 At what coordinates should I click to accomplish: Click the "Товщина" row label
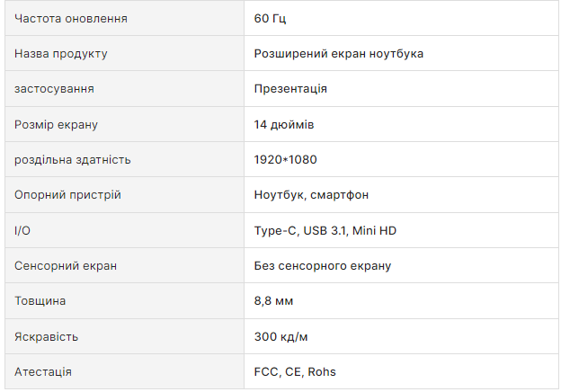point(40,301)
